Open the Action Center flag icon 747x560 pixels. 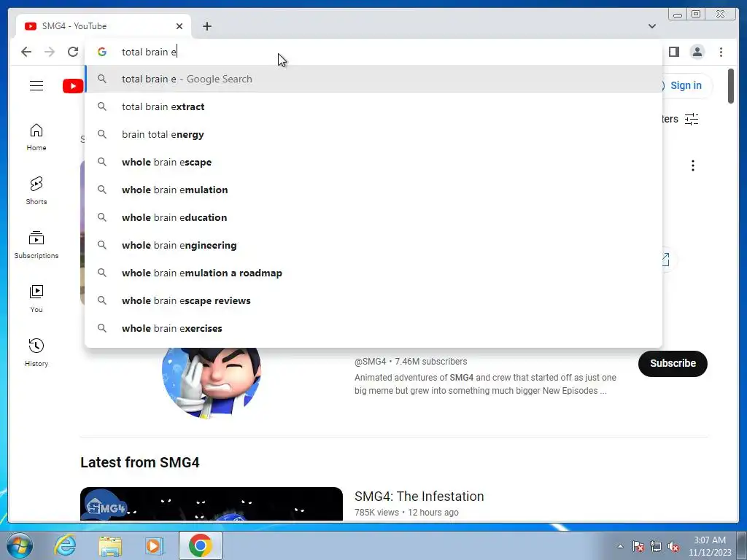coord(638,546)
